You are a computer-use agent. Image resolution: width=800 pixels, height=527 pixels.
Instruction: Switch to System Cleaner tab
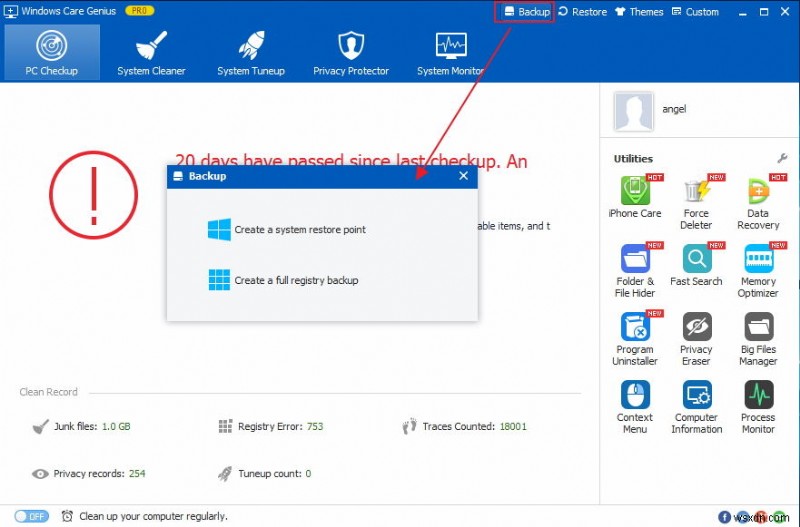(151, 53)
